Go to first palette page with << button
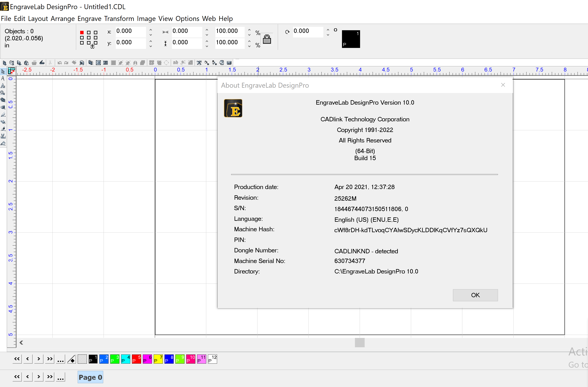Viewport: 588px width, 387px height. coord(17,359)
